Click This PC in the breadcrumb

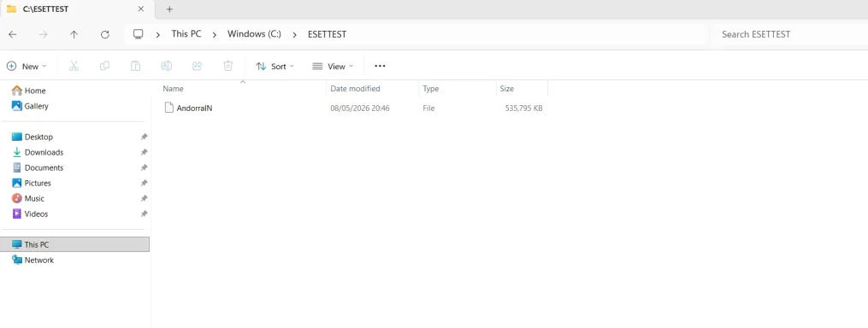coord(186,34)
